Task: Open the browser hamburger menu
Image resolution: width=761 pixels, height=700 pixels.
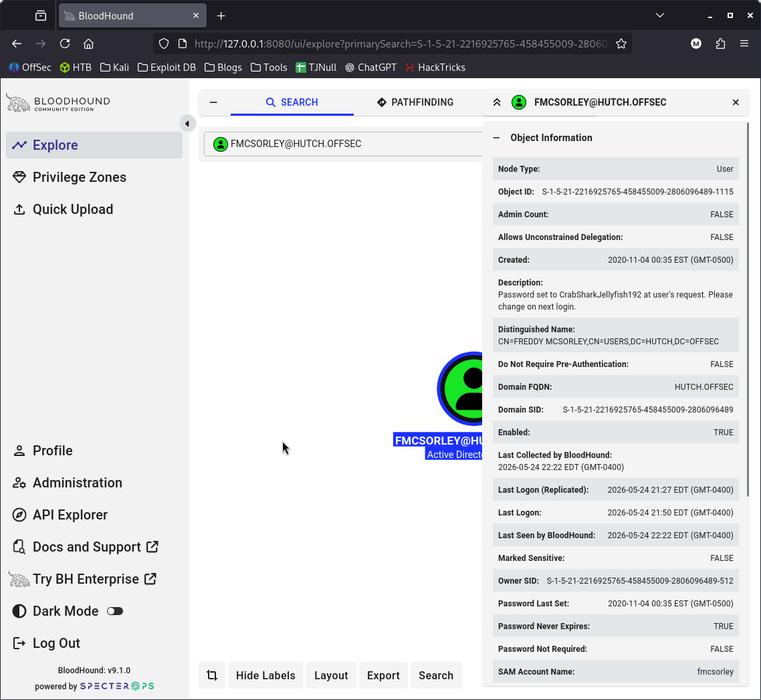Action: tap(744, 43)
